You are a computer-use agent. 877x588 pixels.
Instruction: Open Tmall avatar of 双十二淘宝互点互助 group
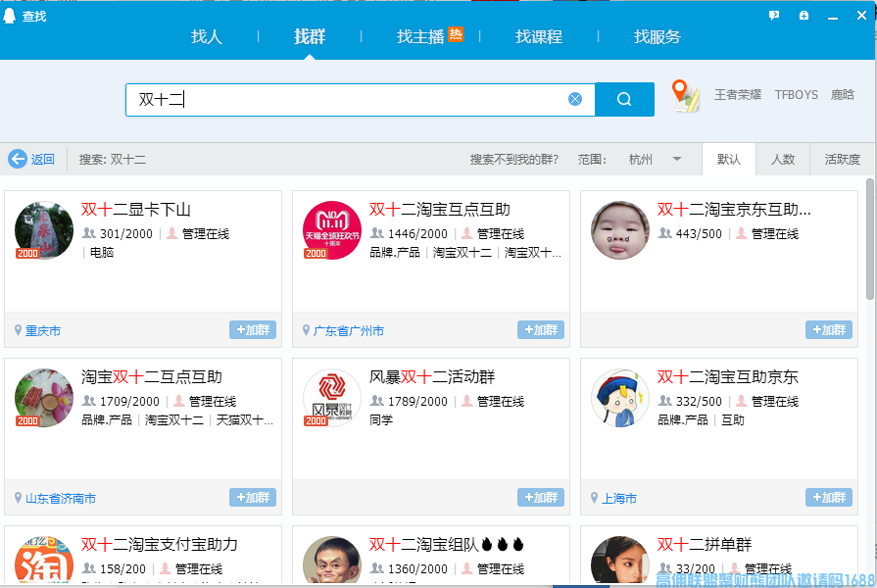click(332, 230)
